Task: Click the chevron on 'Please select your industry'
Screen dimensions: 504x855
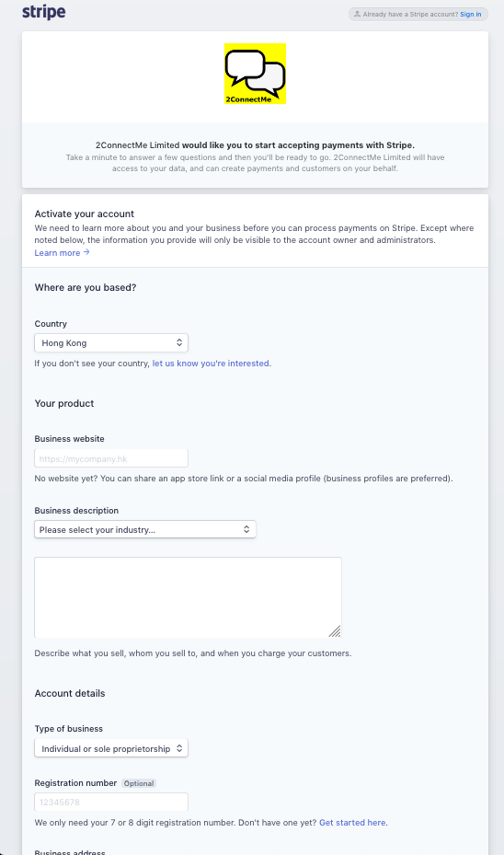Action: (x=246, y=529)
